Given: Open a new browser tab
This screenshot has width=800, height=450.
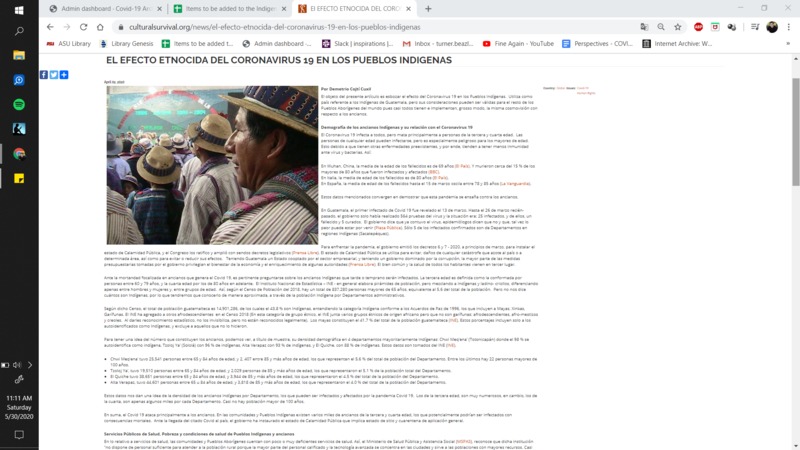Looking at the screenshot, I should pyautogui.click(x=428, y=9).
